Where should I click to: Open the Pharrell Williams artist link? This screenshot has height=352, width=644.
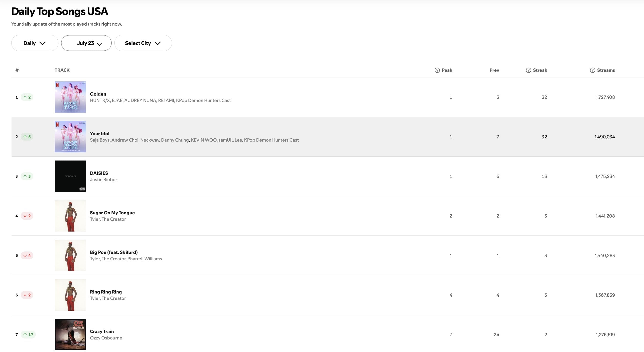point(145,259)
